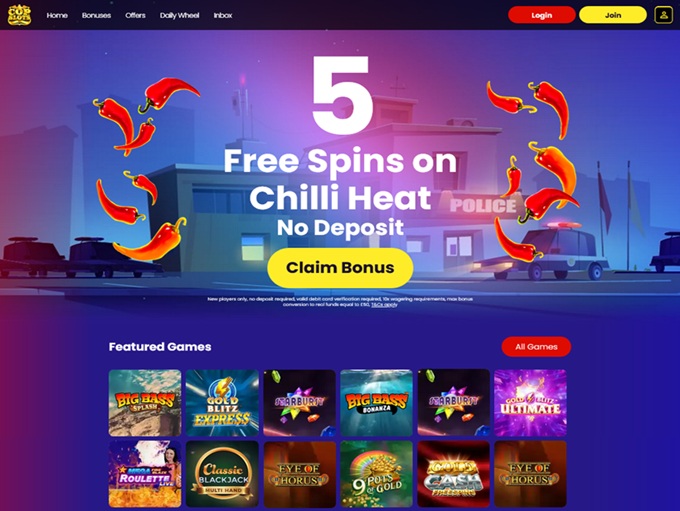Open the Offers menu item
680x511 pixels.
135,15
